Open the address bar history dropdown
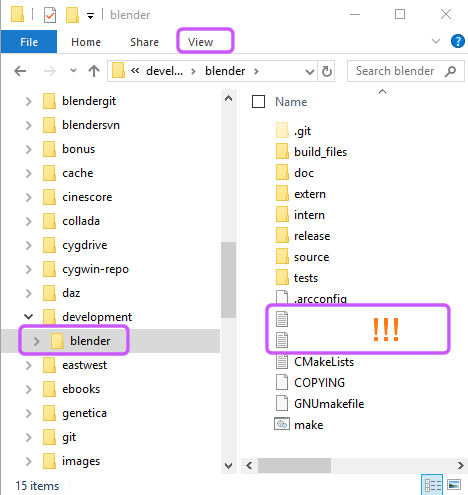The width and height of the screenshot is (468, 495). tap(310, 71)
